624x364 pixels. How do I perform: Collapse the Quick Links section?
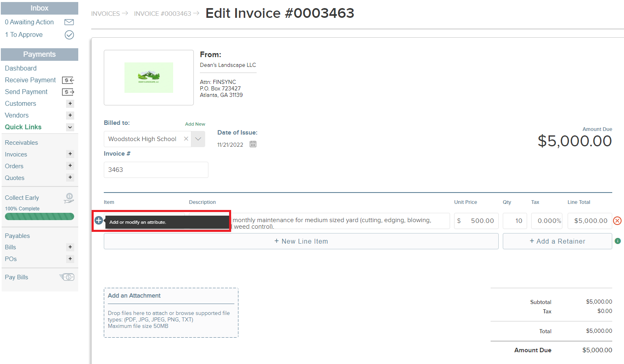click(x=69, y=127)
